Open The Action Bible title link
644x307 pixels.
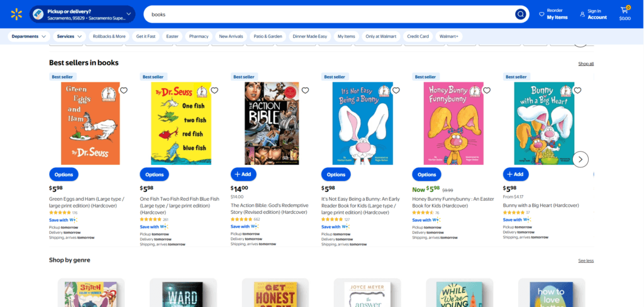pos(269,209)
